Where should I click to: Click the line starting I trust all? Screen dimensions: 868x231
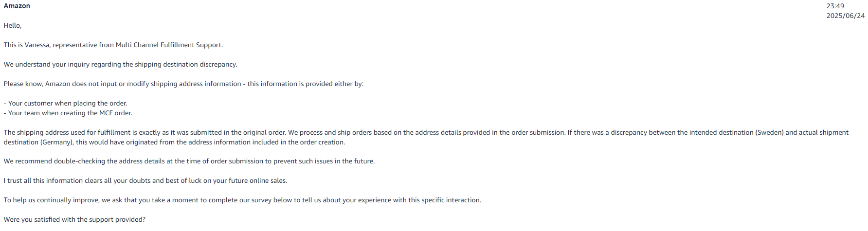click(x=145, y=180)
